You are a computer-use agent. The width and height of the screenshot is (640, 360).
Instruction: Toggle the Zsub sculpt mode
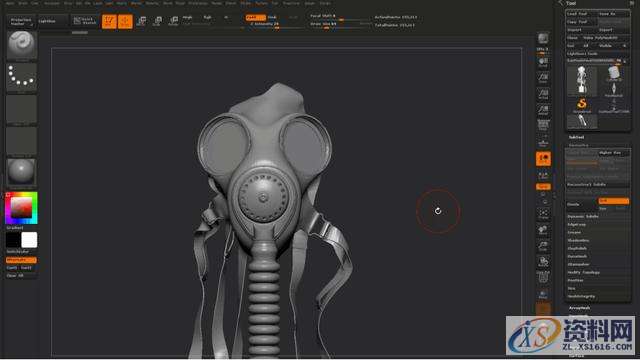(272, 18)
